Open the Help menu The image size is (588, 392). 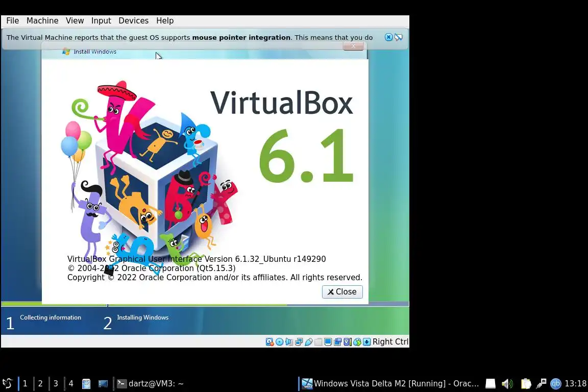point(165,20)
